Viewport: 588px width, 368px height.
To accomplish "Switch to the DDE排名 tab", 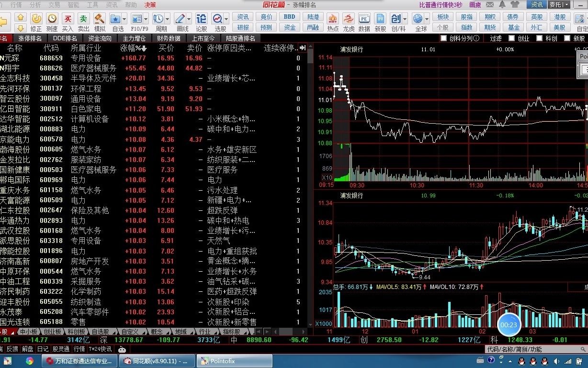I will [x=65, y=38].
